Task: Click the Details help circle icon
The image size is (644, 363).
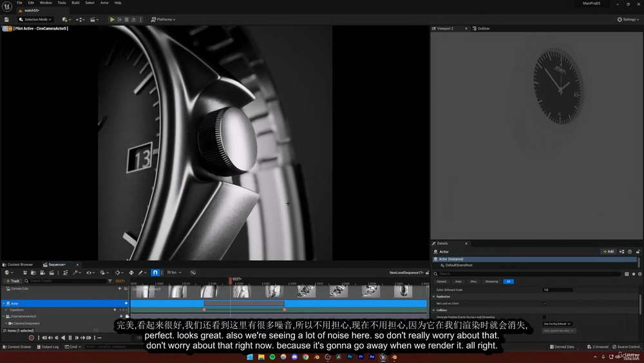Action: (630, 251)
